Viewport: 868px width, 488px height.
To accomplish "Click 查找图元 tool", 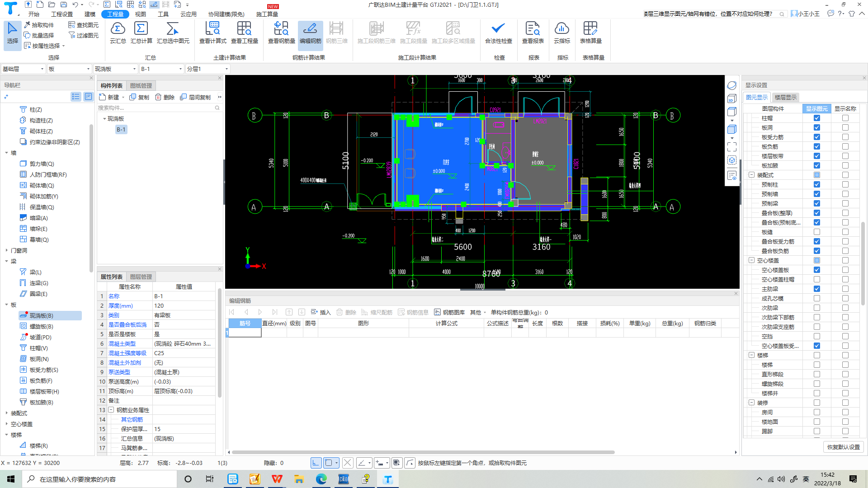I will point(83,25).
